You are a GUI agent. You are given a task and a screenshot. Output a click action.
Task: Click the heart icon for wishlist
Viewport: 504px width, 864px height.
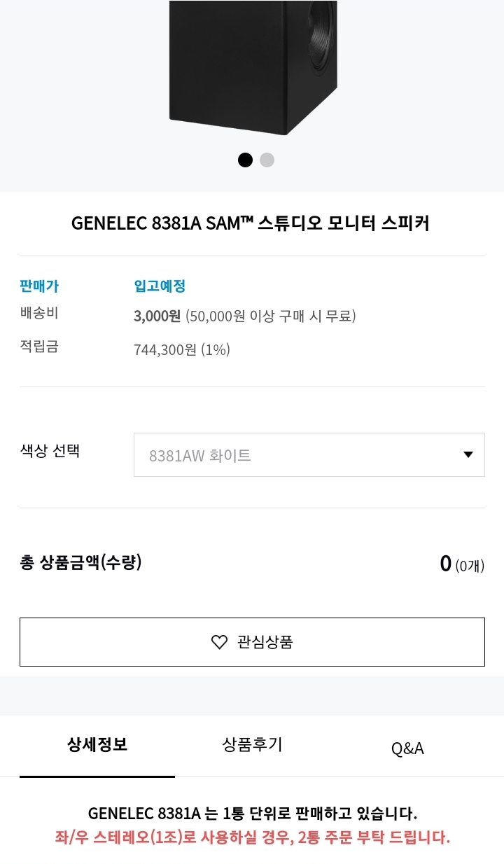pyautogui.click(x=219, y=642)
